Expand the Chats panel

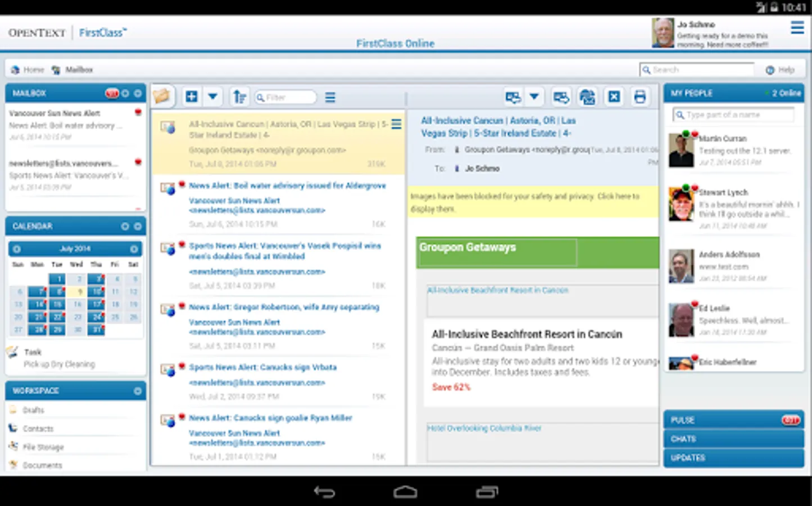point(733,439)
